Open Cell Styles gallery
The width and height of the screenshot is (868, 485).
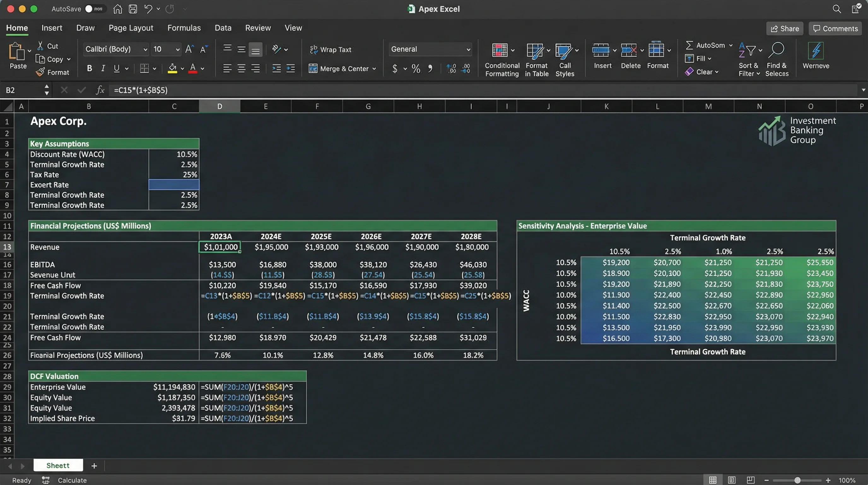pyautogui.click(x=565, y=57)
